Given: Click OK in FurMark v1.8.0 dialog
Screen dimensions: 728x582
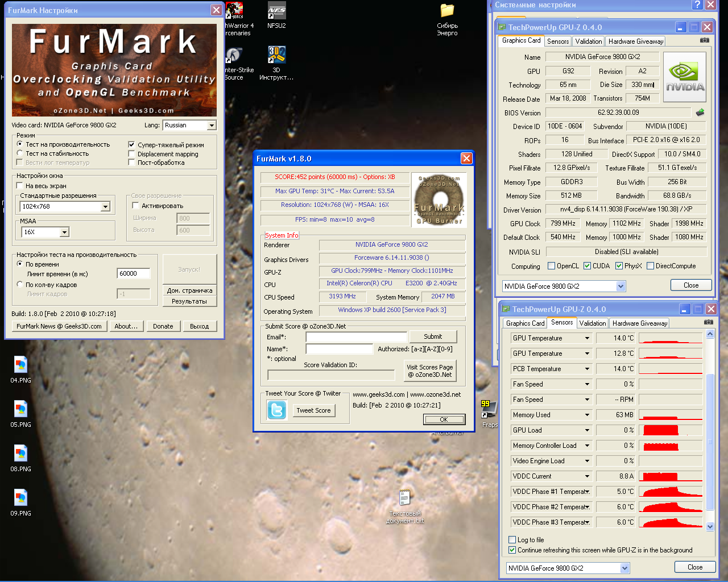Looking at the screenshot, I should click(444, 419).
